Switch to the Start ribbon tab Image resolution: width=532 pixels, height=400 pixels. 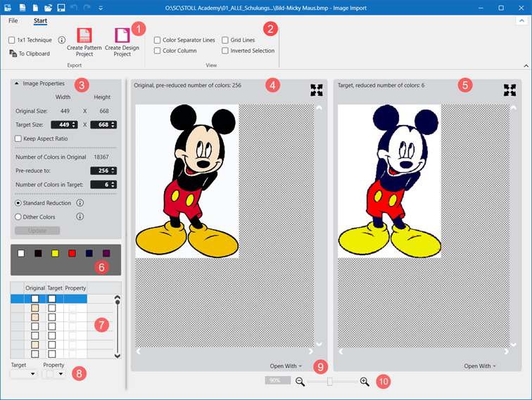(40, 20)
